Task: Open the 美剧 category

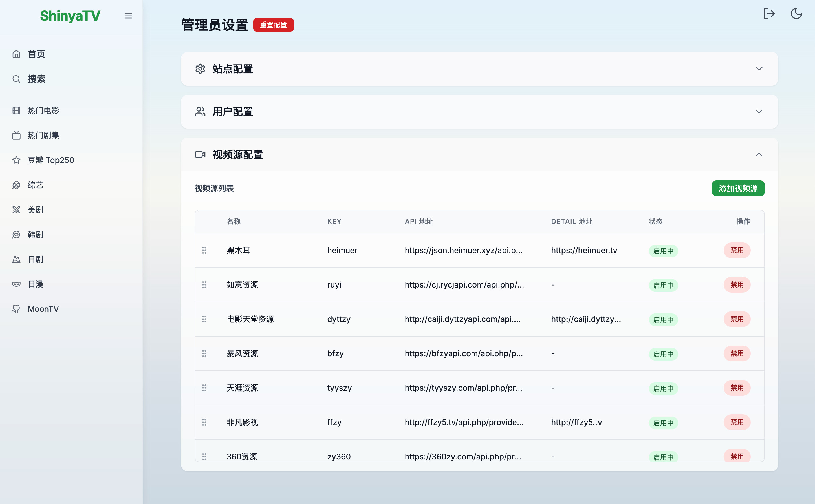Action: pos(71,210)
